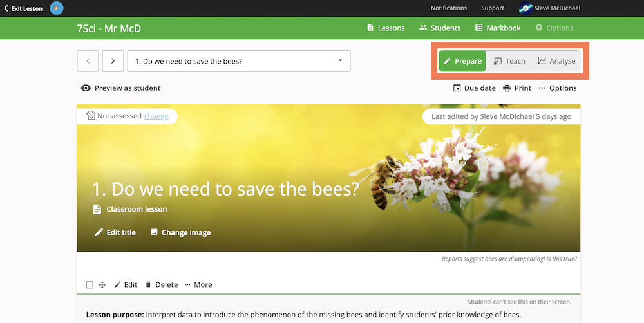644x323 pixels.
Task: Go to next lesson with right chevron
Action: point(113,61)
